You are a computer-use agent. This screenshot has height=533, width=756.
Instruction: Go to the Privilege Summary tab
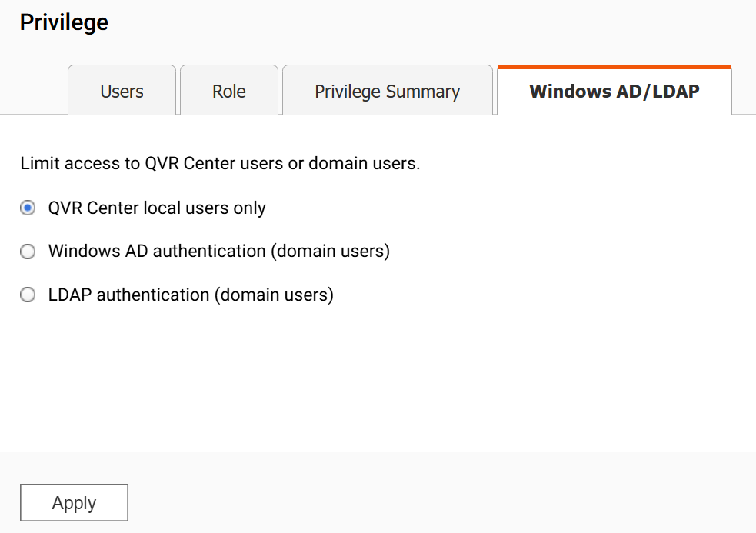coord(387,92)
